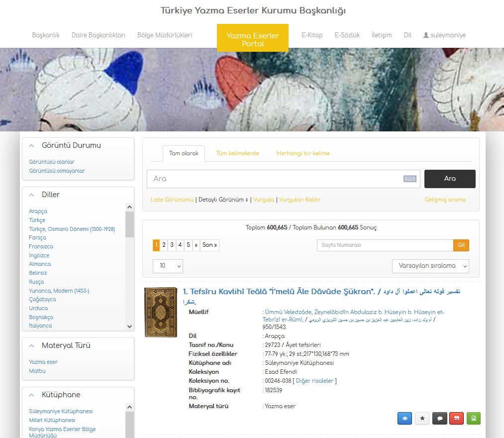The width and height of the screenshot is (504, 438).
Task: Filter language by Fransızca
Action: (x=41, y=246)
